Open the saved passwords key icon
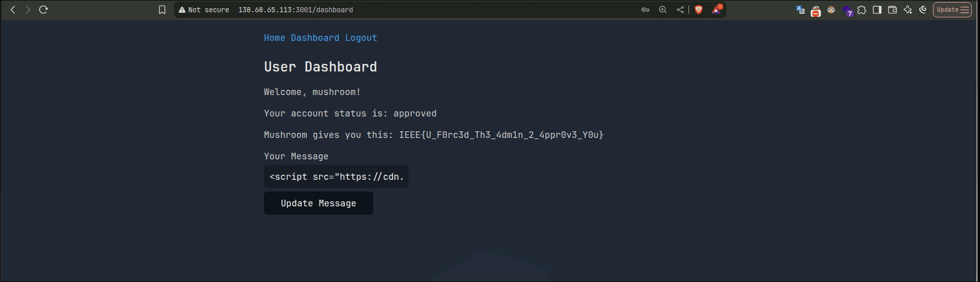 pos(645,10)
